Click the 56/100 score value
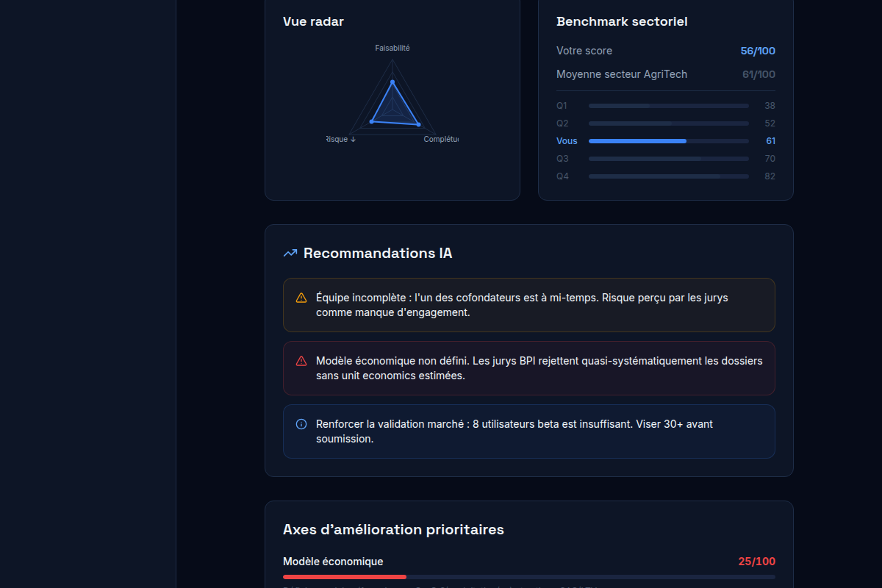Viewport: 882px width, 588px height. (758, 51)
